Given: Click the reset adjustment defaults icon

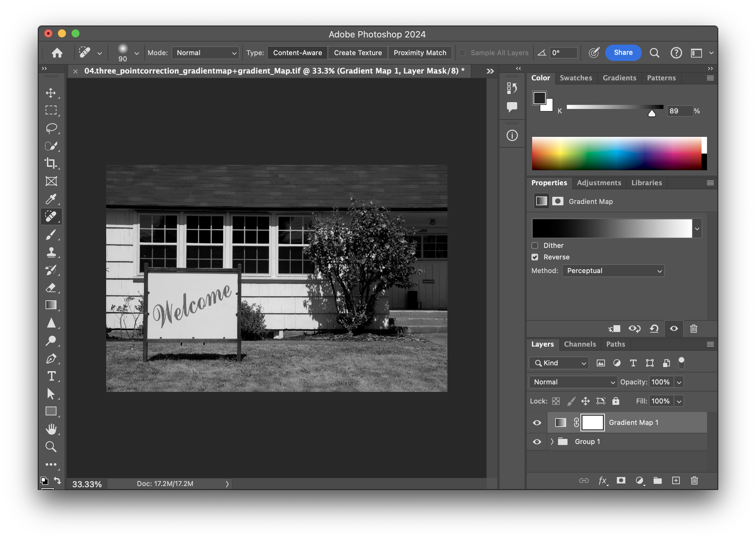Looking at the screenshot, I should pyautogui.click(x=654, y=329).
